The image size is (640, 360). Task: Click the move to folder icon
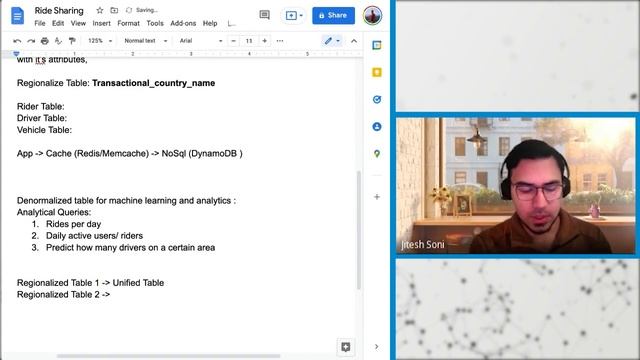[x=114, y=10]
